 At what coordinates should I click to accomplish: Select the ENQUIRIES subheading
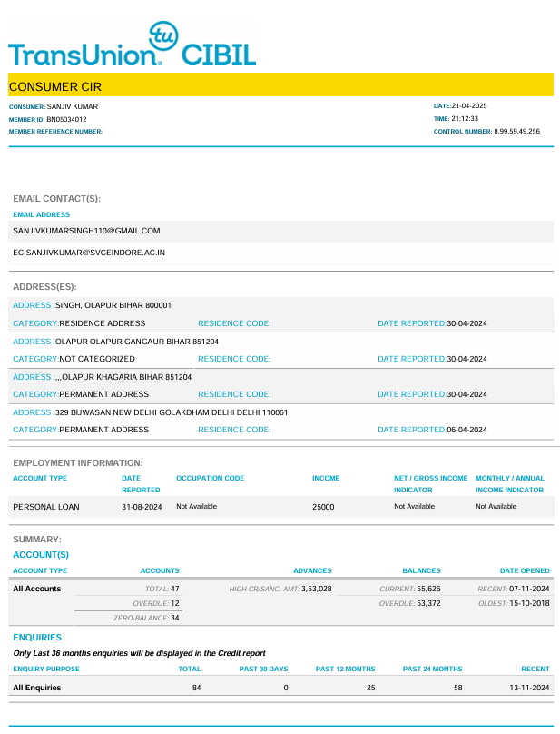point(37,638)
